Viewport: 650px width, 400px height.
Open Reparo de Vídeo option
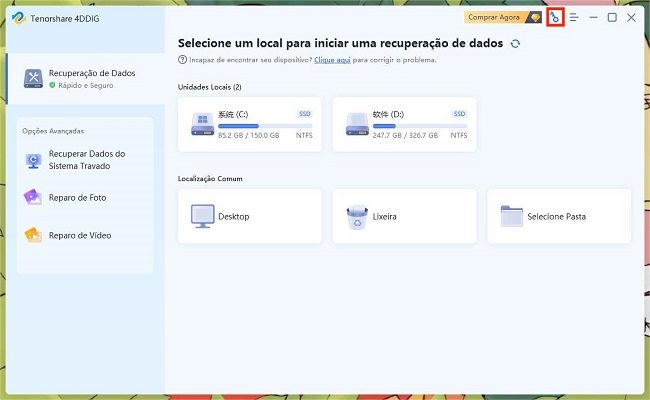(x=85, y=235)
